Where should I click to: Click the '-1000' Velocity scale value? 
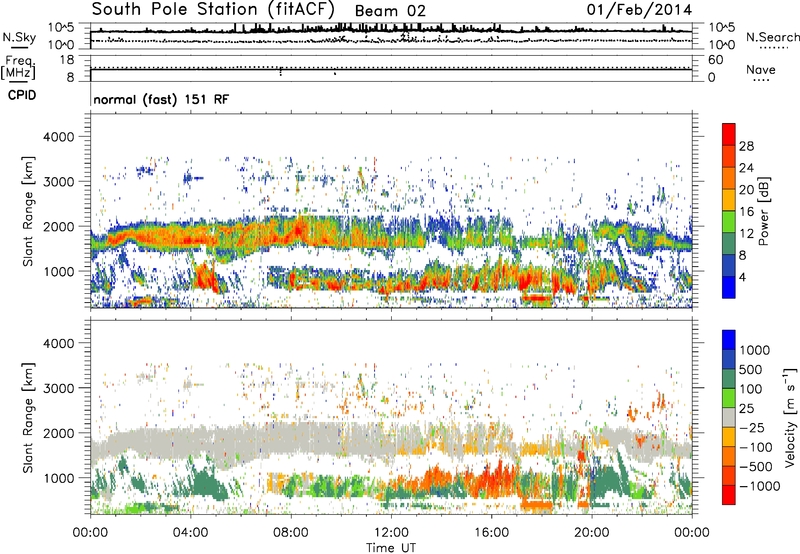760,486
